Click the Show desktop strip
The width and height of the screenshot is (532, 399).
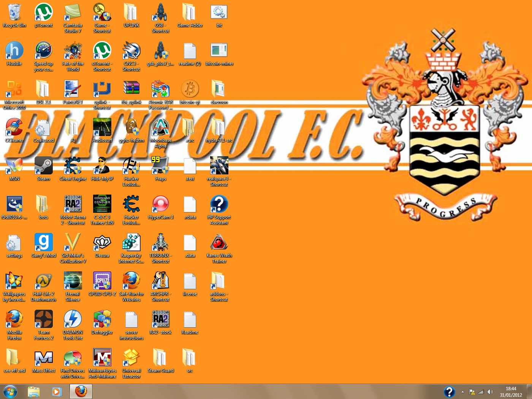coord(529,391)
